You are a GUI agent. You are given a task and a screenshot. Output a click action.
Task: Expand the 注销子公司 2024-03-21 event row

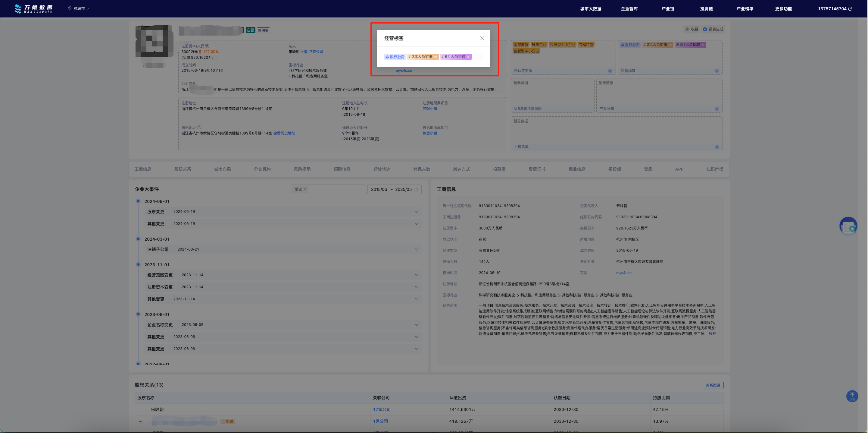click(x=416, y=250)
